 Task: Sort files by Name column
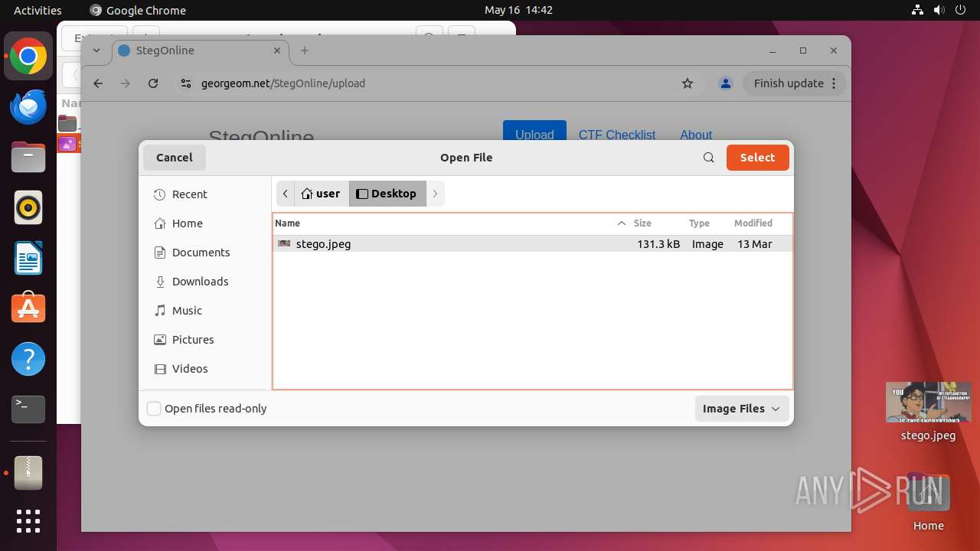click(452, 223)
